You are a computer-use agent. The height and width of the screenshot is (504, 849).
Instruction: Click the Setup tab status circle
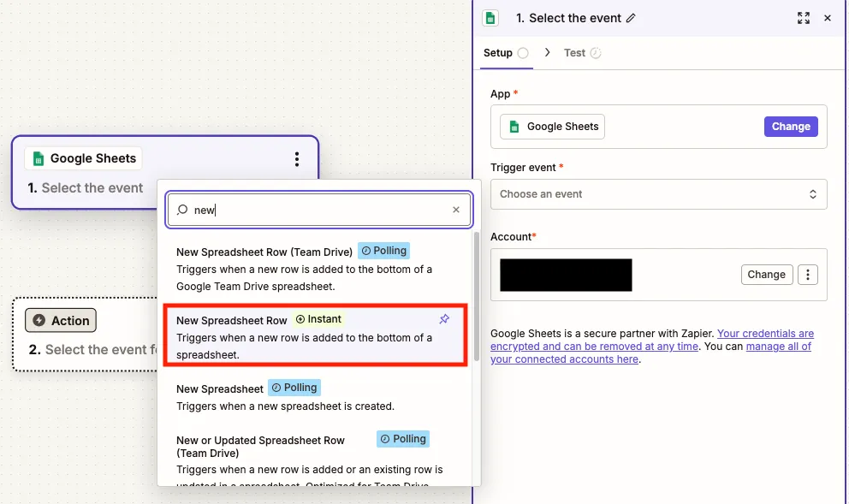pos(523,53)
